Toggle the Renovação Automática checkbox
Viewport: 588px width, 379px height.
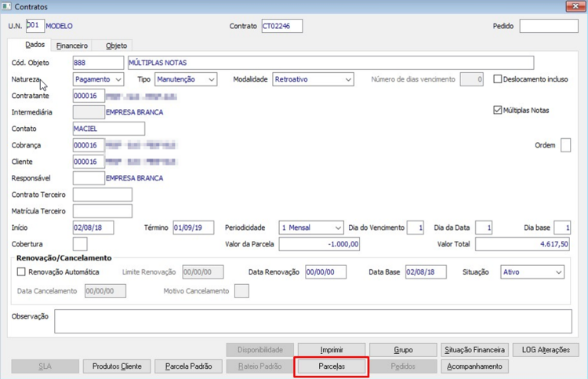coord(21,272)
